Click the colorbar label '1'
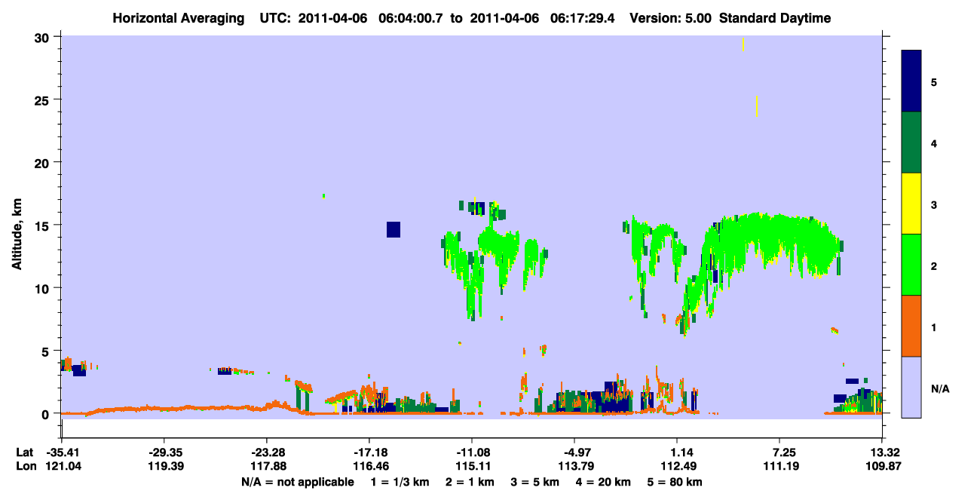The width and height of the screenshot is (980, 503). [x=934, y=327]
